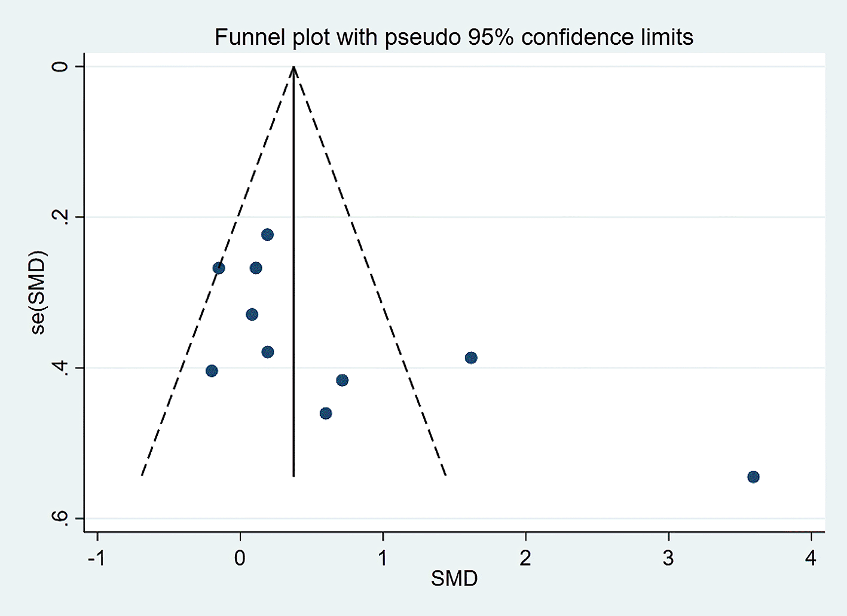847x616 pixels.
Task: Click the far-right outlier data point
Action: 753,477
